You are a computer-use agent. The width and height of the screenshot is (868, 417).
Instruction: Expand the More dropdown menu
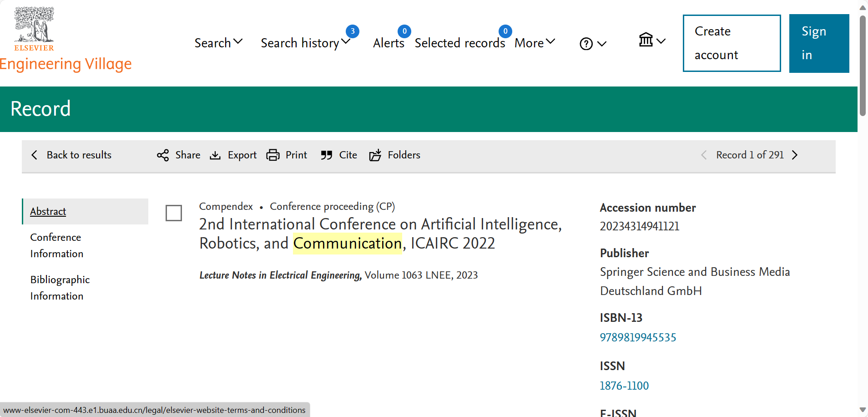(x=535, y=43)
